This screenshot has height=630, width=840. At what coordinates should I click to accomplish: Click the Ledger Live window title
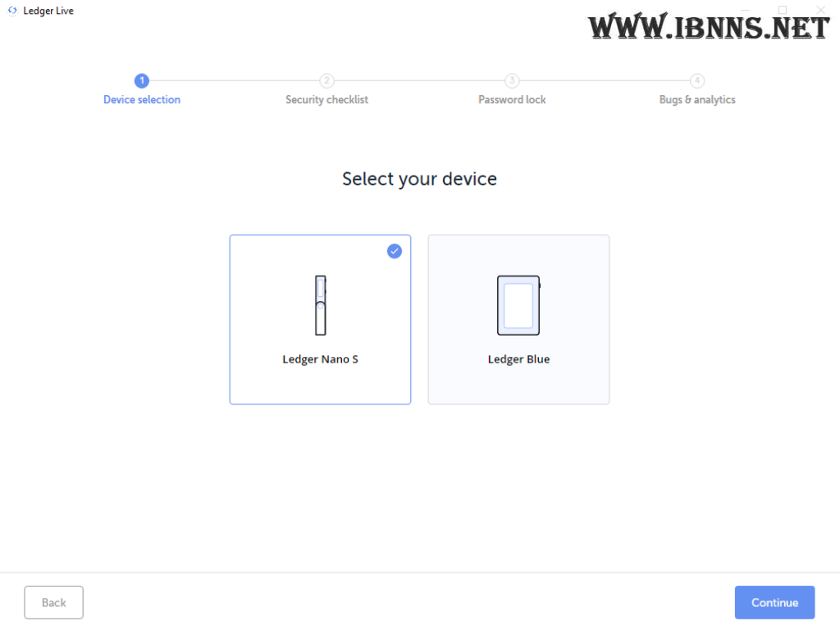(48, 11)
